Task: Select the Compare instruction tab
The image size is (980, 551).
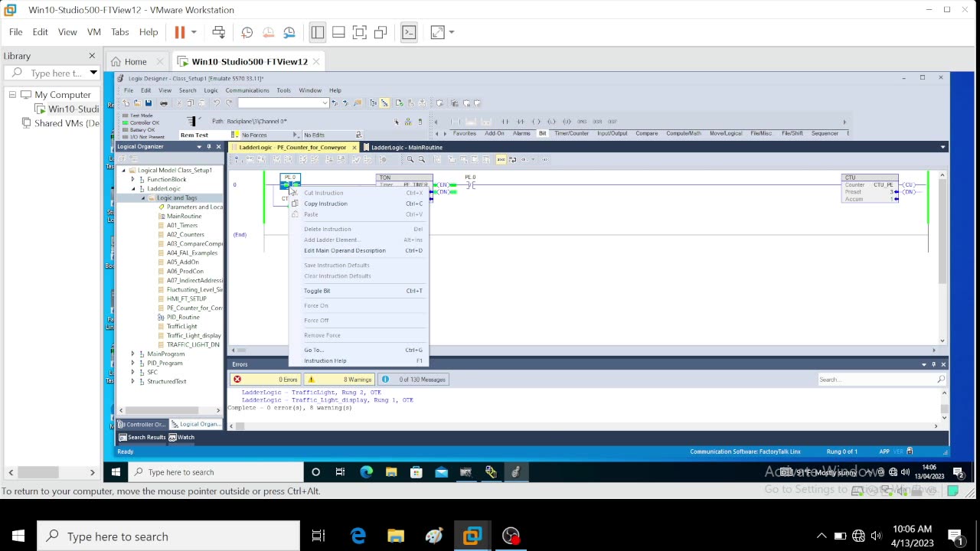Action: pos(646,133)
